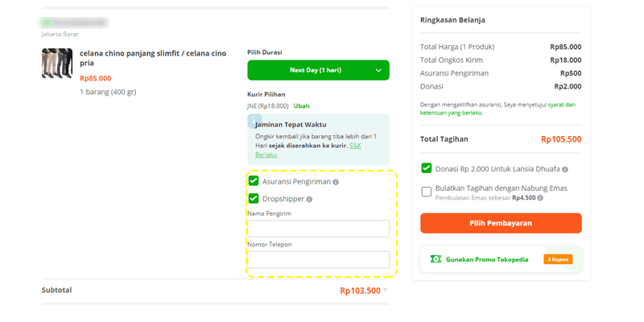Click the Pilih Pembayaran button
The width and height of the screenshot is (644, 322).
pyautogui.click(x=501, y=223)
